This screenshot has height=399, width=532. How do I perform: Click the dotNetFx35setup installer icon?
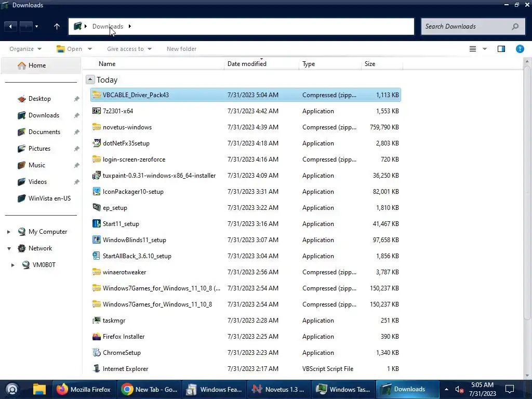[x=97, y=143]
